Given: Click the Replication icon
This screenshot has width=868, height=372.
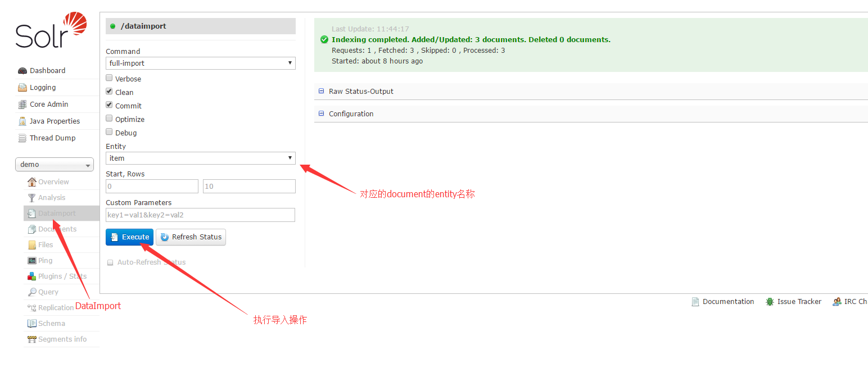Looking at the screenshot, I should click(x=32, y=308).
